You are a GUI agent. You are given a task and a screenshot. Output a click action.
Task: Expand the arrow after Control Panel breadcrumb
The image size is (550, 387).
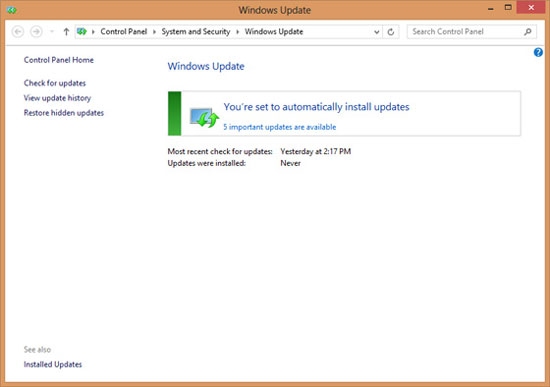tap(154, 32)
